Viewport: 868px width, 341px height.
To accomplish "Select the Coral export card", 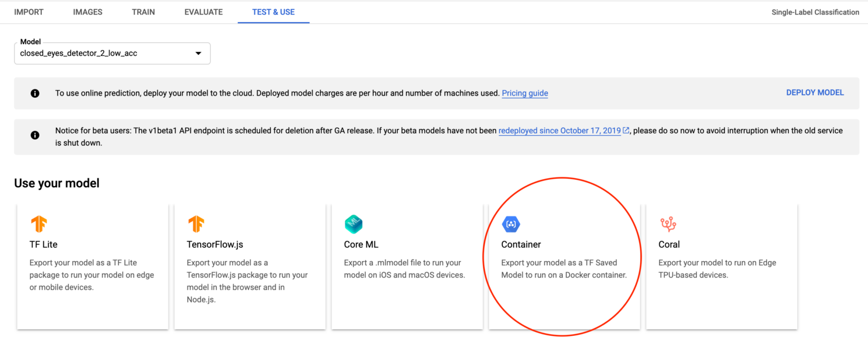I will pyautogui.click(x=721, y=266).
